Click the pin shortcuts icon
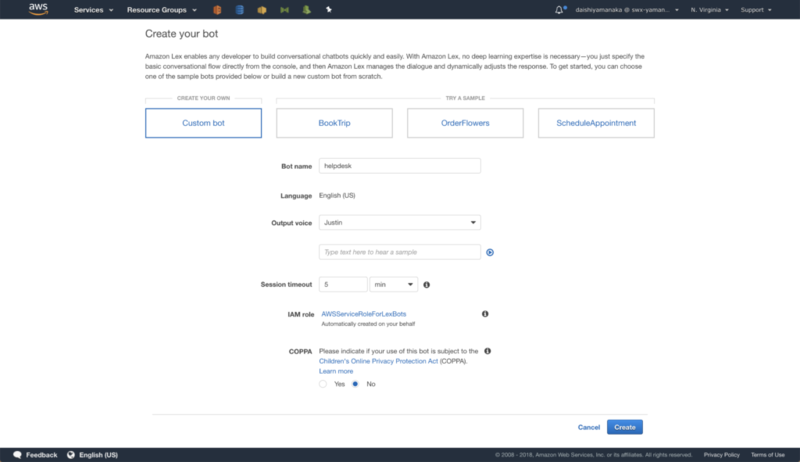 pos(329,10)
